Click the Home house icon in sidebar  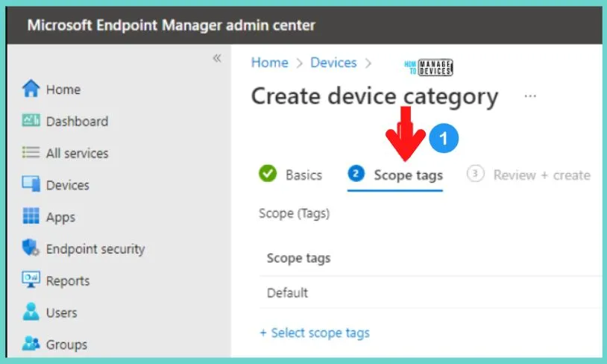pos(31,88)
